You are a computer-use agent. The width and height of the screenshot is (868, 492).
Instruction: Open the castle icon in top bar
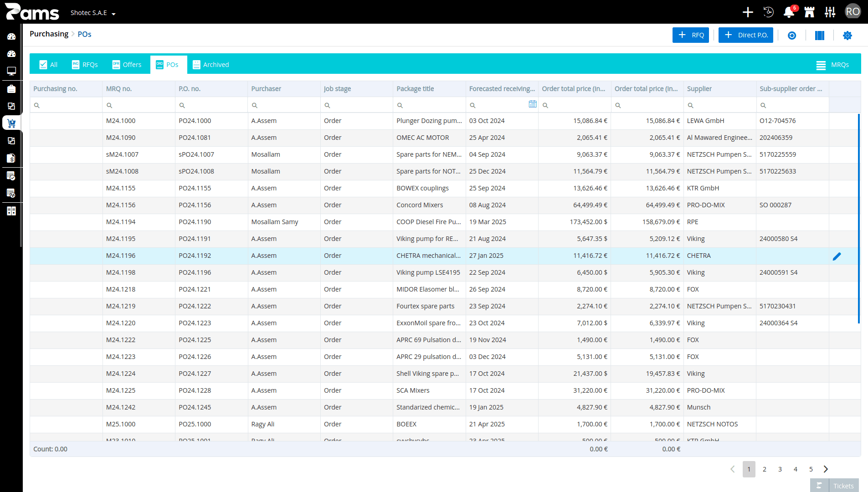click(x=810, y=12)
